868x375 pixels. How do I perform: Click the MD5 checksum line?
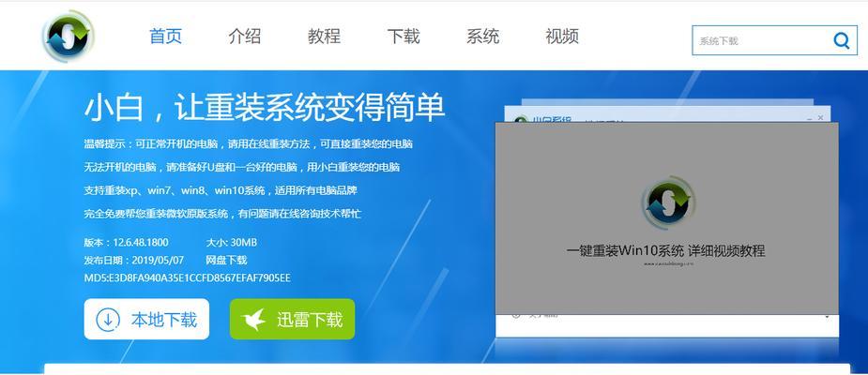click(187, 277)
